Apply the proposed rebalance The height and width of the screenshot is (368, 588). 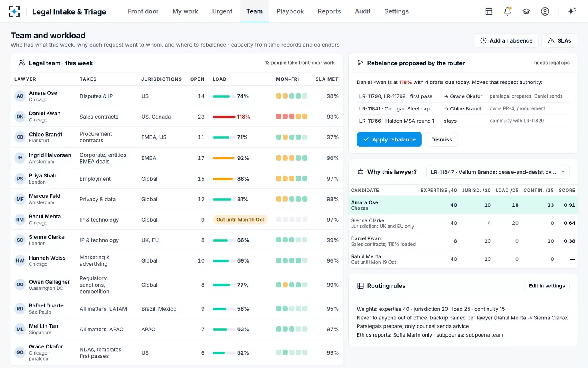click(389, 139)
